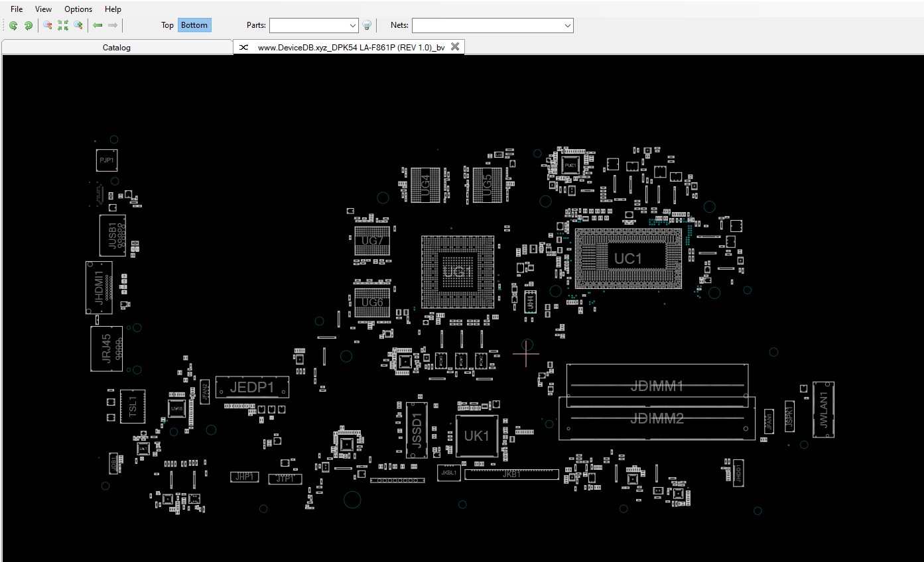Open the Help menu
This screenshot has width=924, height=562.
coord(113,9)
